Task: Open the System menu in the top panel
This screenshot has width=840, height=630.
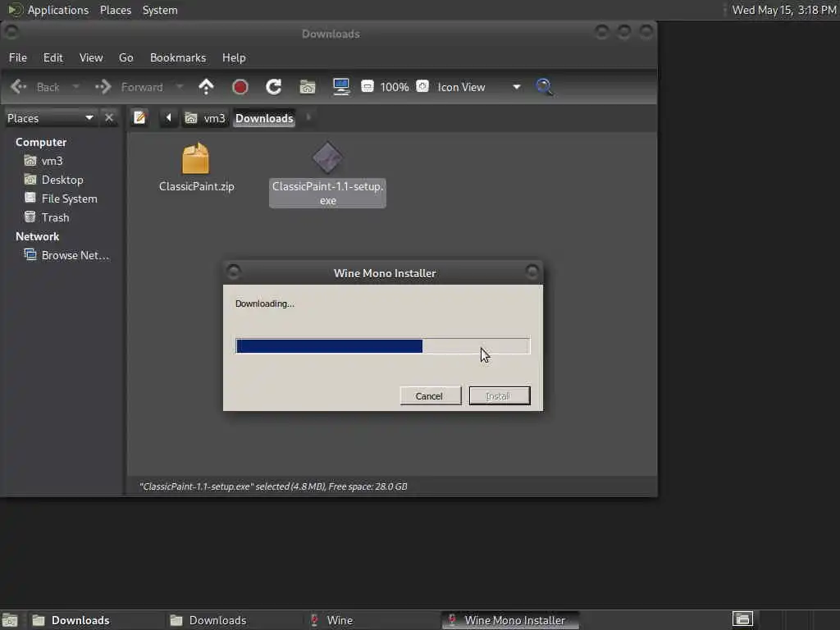Action: tap(160, 10)
